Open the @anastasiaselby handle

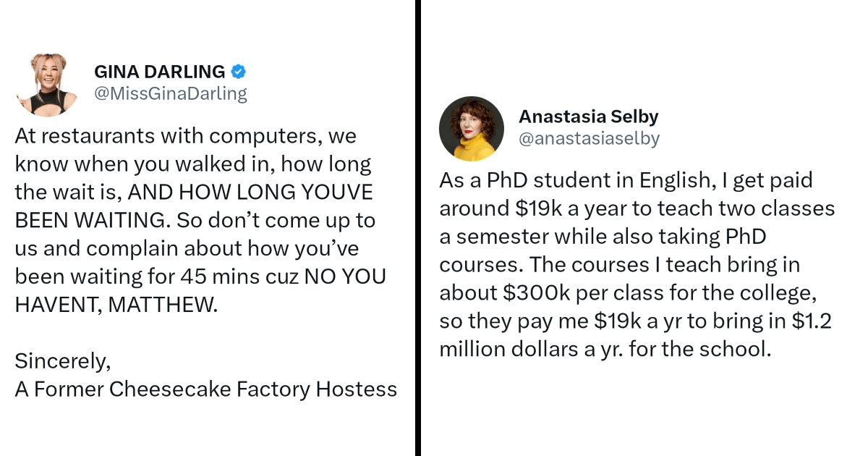point(590,138)
